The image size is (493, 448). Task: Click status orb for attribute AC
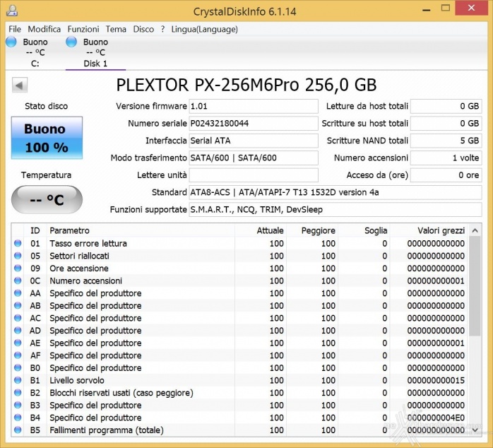click(x=18, y=318)
